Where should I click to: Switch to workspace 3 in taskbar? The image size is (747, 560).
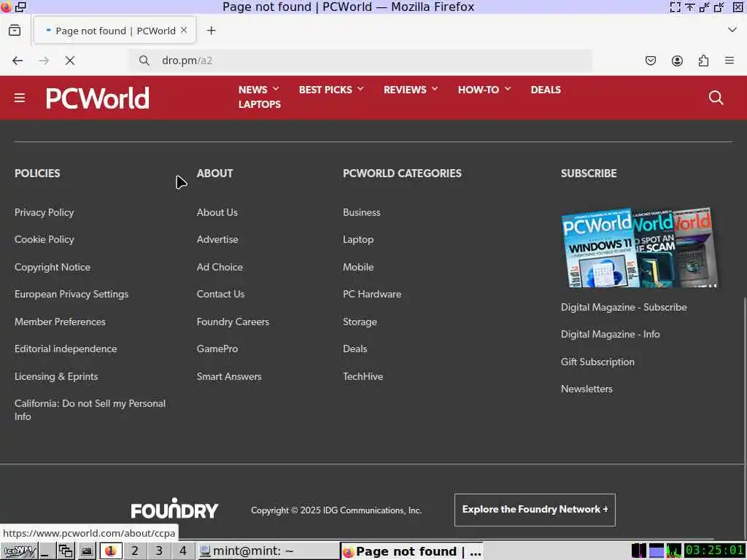[159, 551]
